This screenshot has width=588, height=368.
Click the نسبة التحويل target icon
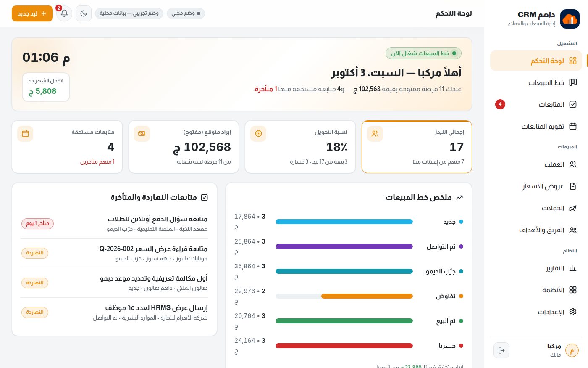pyautogui.click(x=258, y=134)
